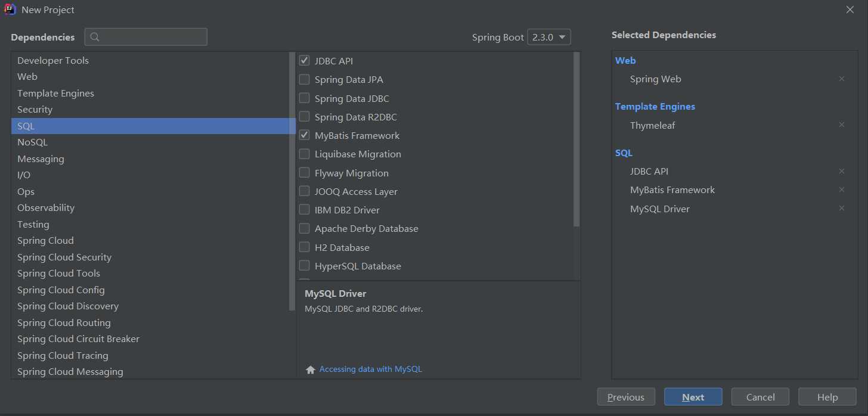868x416 pixels.
Task: Enable Apache Derby Database
Action: [x=304, y=228]
